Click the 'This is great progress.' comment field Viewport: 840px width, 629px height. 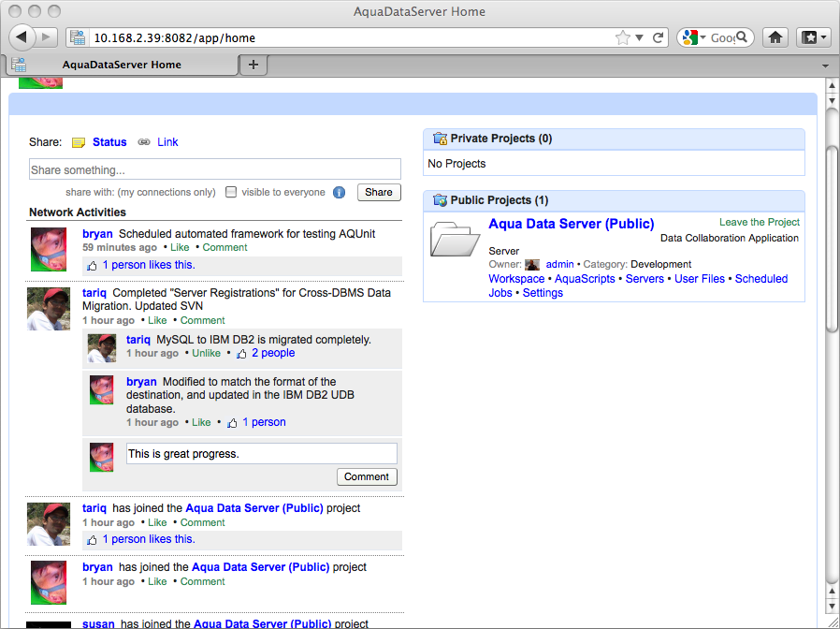[261, 454]
